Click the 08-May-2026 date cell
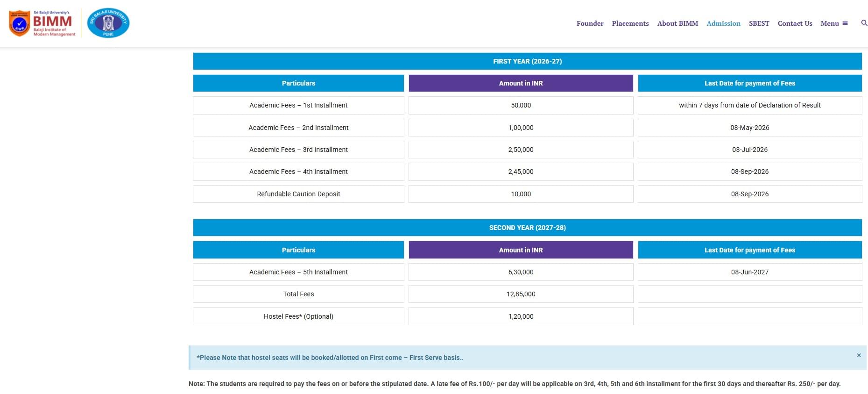Viewport: 868px width, 394px height. (x=749, y=128)
